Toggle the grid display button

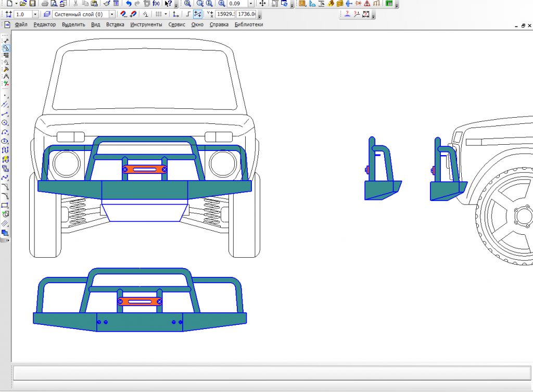tap(159, 14)
